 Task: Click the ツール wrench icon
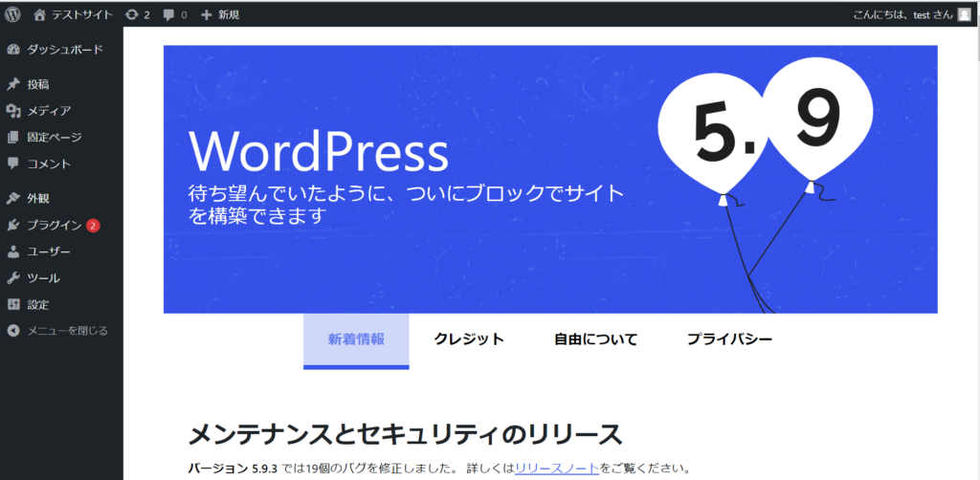tap(13, 278)
